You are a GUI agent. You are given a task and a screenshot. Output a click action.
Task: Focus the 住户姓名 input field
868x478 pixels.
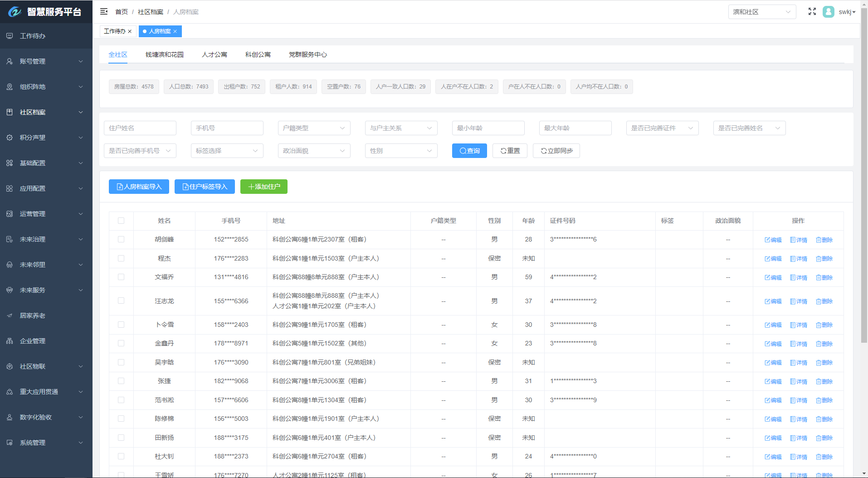(140, 128)
